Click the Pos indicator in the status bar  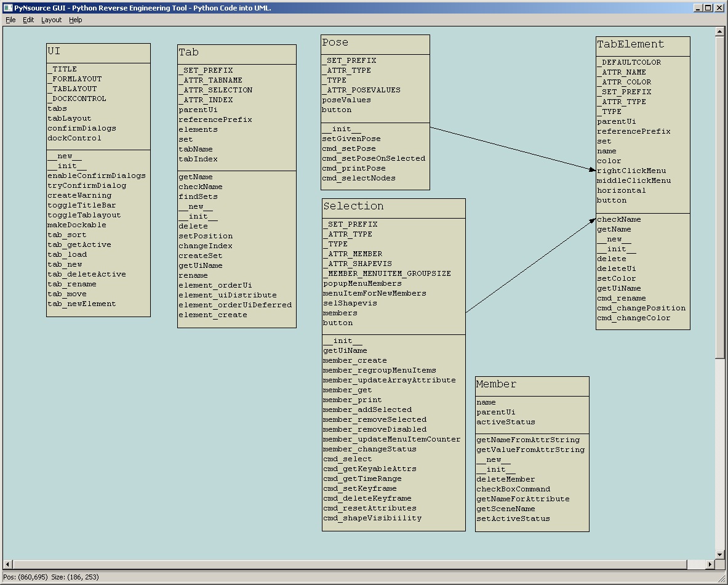[x=23, y=578]
